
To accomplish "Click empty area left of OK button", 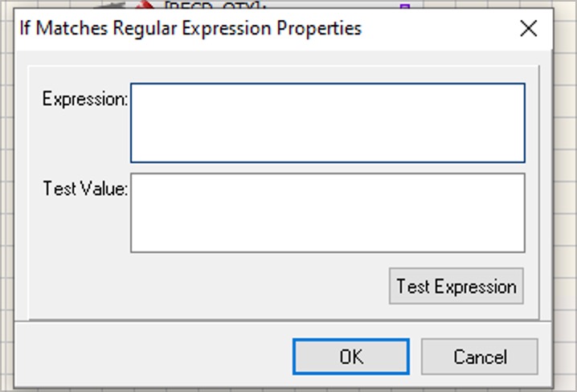I will tap(153, 357).
